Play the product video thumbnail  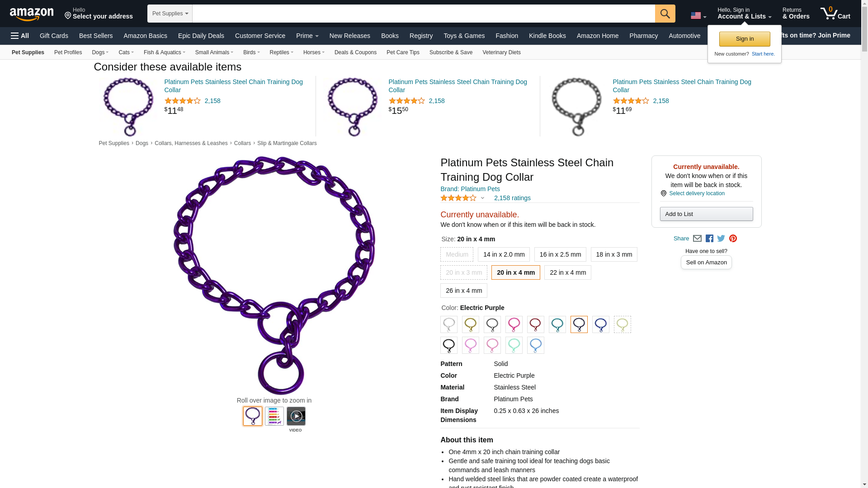(296, 416)
